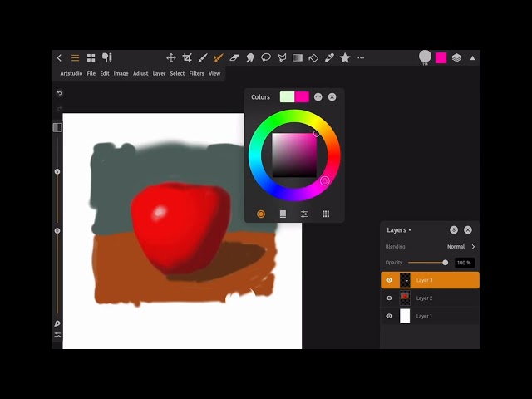Switch to color sliders mode
Image resolution: width=532 pixels, height=399 pixels.
click(x=304, y=214)
